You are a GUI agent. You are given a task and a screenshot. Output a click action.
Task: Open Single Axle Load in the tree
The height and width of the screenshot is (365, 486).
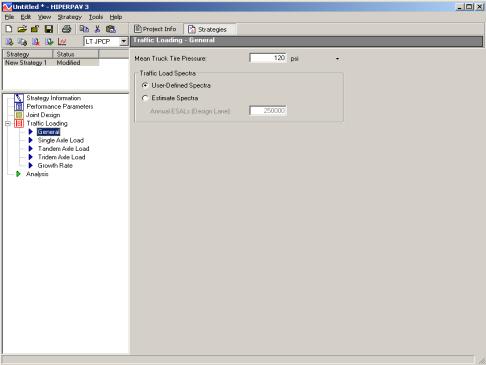coord(61,140)
